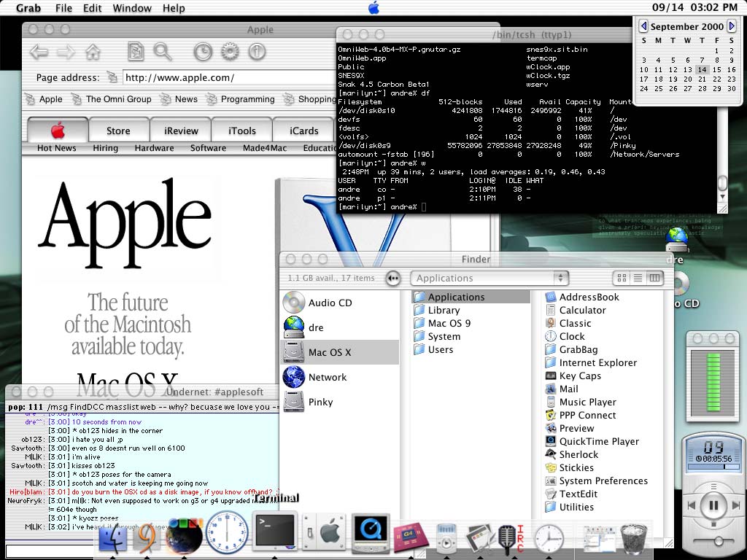The width and height of the screenshot is (747, 560).
Task: Click the Home icon in OmniWeb toolbar
Action: click(93, 52)
